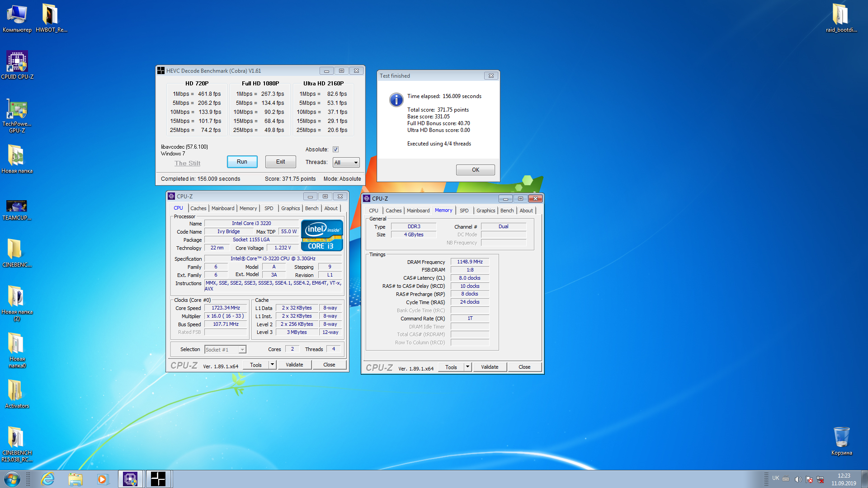868x488 pixels.
Task: Select SPD tab in right CPU-Z window
Action: tap(464, 211)
